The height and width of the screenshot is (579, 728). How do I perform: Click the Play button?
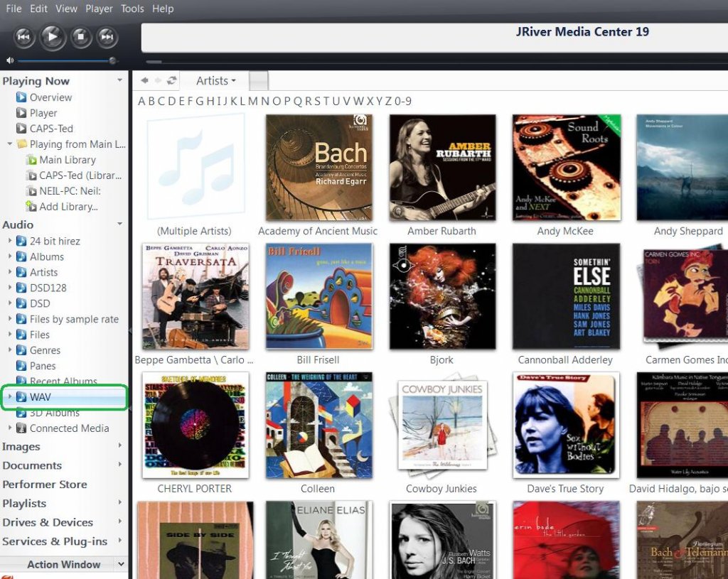[x=52, y=37]
